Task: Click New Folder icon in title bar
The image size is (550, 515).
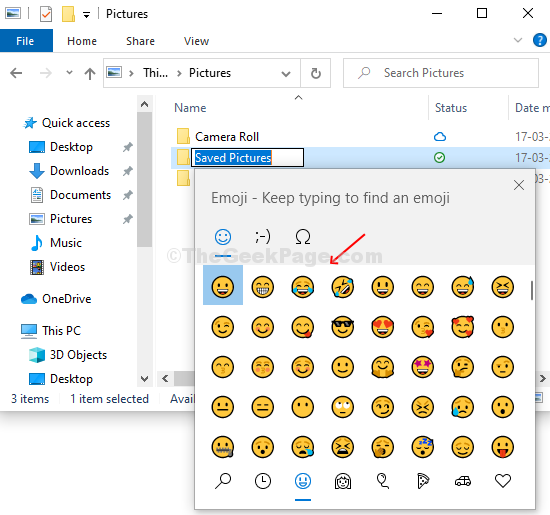Action: pos(68,14)
